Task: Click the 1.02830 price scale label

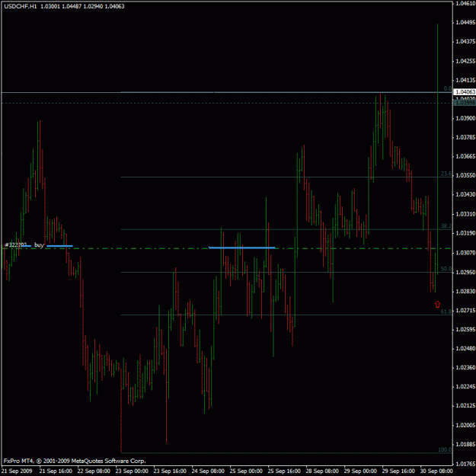Action: pos(465,291)
